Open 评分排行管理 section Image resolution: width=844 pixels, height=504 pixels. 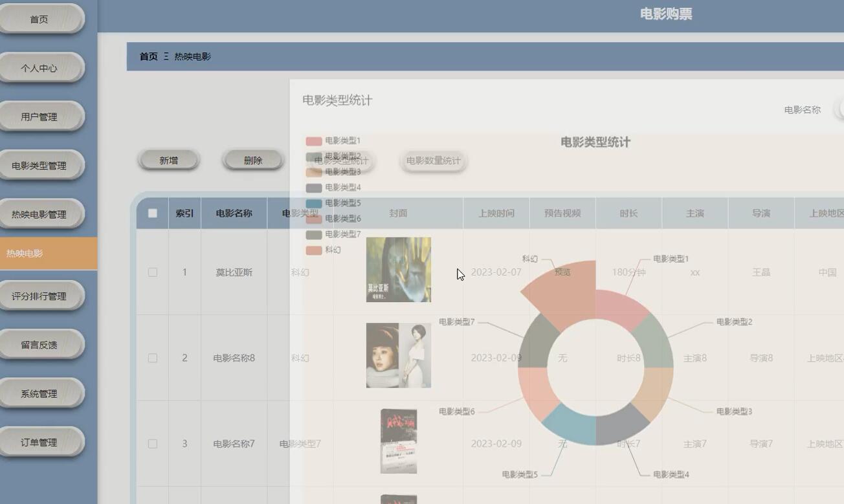(x=39, y=296)
